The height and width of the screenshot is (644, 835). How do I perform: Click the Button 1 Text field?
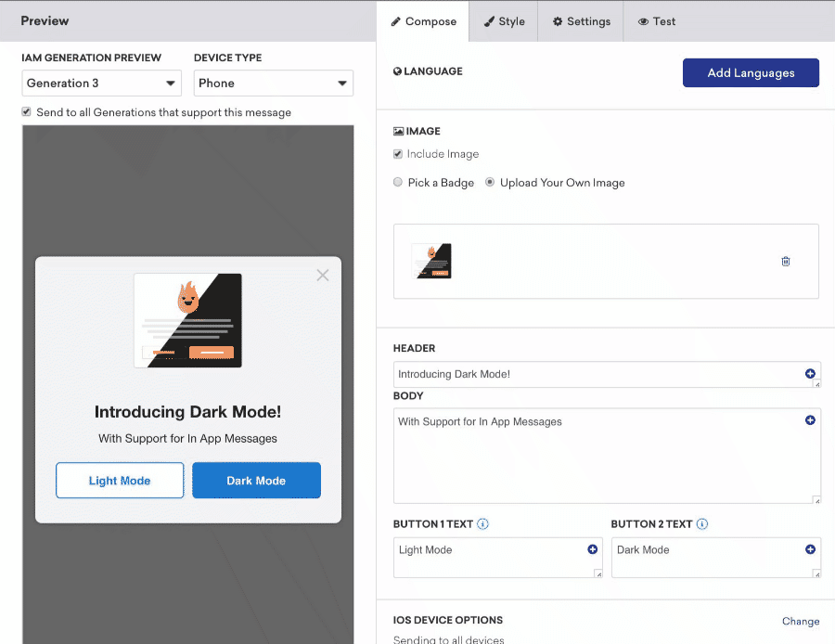pyautogui.click(x=497, y=557)
